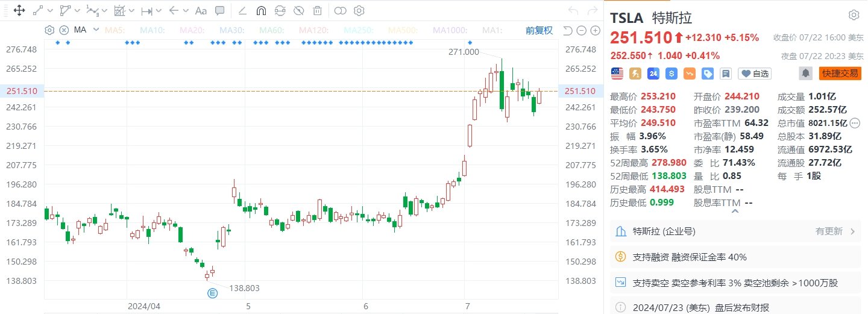View 支持融资 margin financing info row
The height and width of the screenshot is (314, 868).
(x=735, y=257)
